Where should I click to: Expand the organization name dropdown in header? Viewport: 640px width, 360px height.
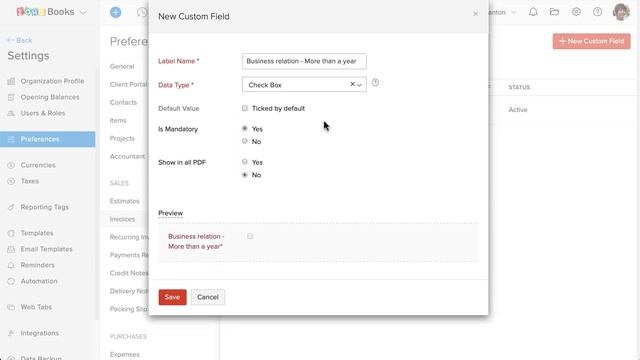coord(513,12)
